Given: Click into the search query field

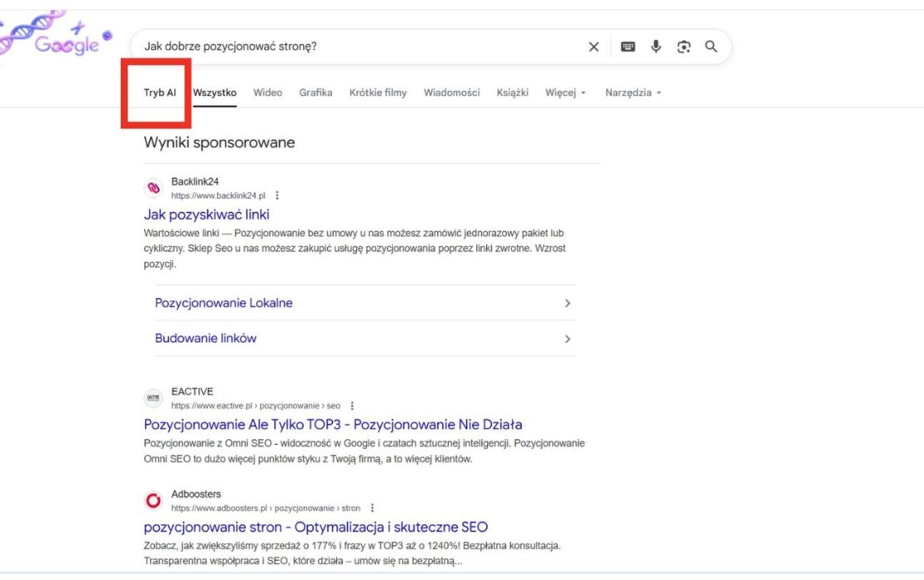Looking at the screenshot, I should tap(358, 47).
